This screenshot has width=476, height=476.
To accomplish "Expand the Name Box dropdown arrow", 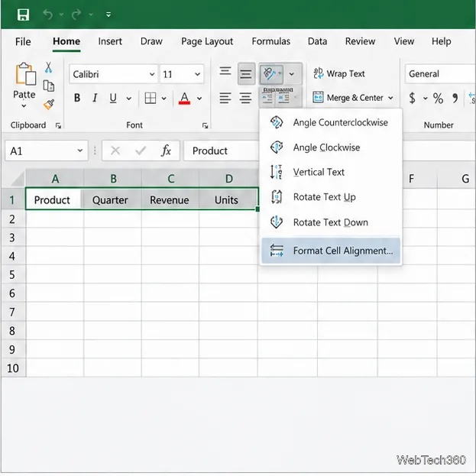I will 79,151.
